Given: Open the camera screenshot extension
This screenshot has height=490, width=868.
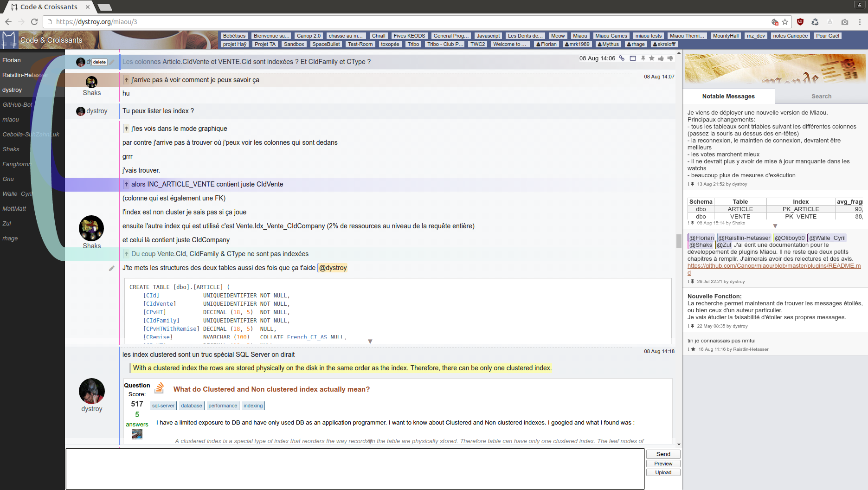Looking at the screenshot, I should coord(845,22).
